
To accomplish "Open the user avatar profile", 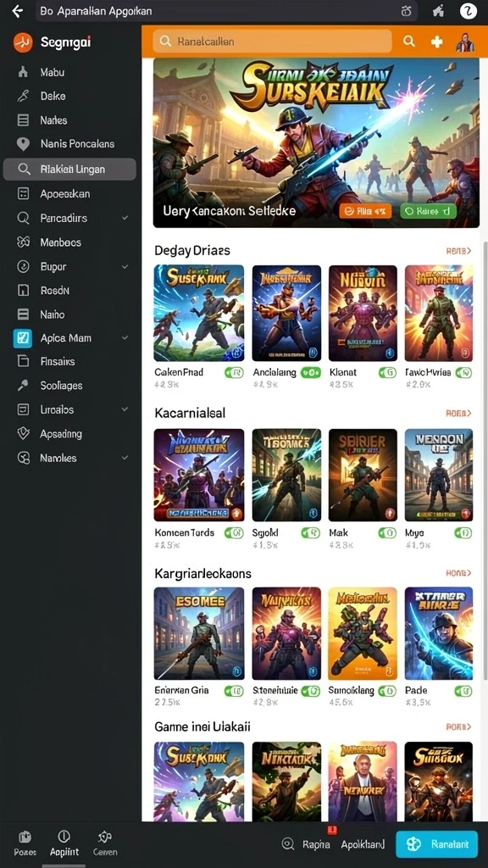I will pyautogui.click(x=465, y=42).
